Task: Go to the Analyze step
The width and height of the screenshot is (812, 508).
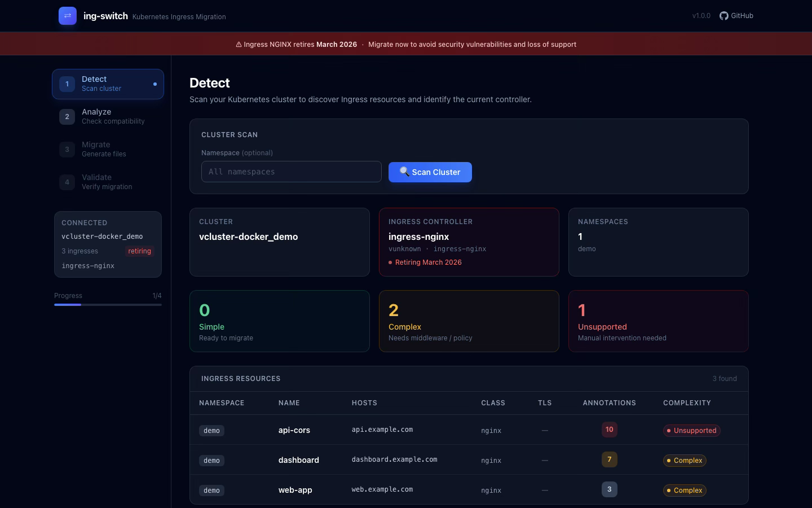Action: pos(108,117)
